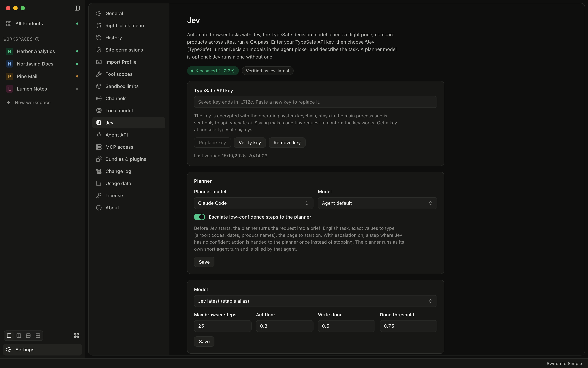
Task: Click the Key saved status badge
Action: click(x=213, y=71)
